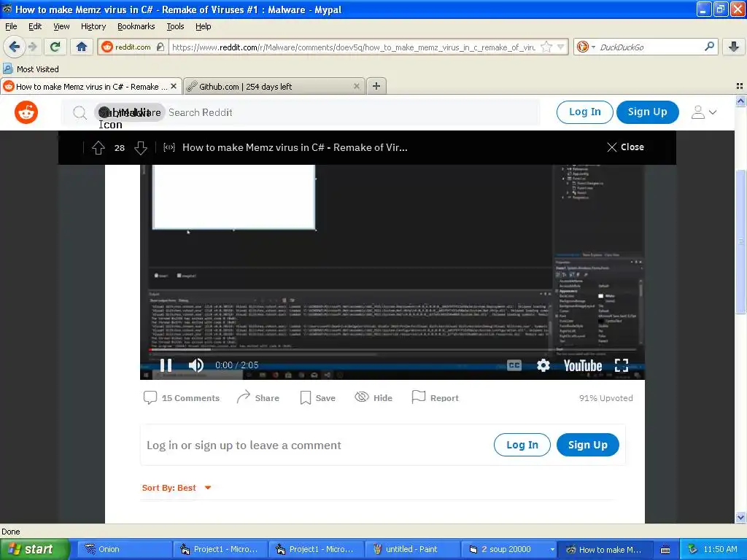
Task: Click the comment box Log In button
Action: pos(522,445)
